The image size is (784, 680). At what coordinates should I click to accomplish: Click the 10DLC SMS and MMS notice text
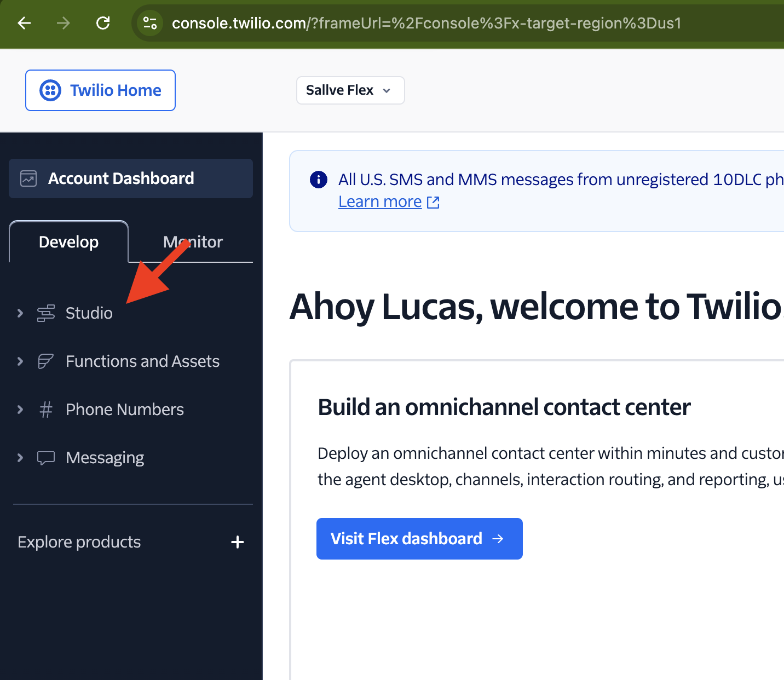tap(561, 180)
